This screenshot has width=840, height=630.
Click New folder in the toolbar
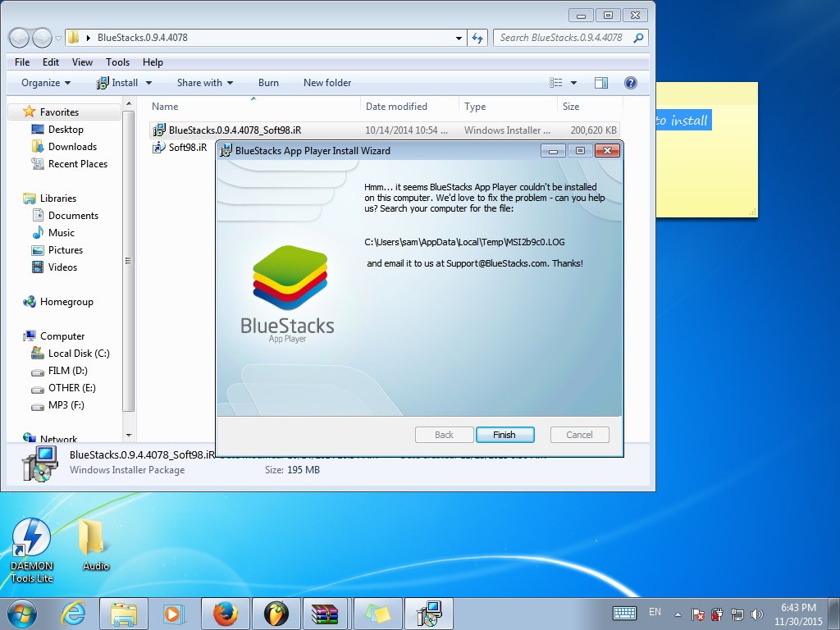pos(326,83)
